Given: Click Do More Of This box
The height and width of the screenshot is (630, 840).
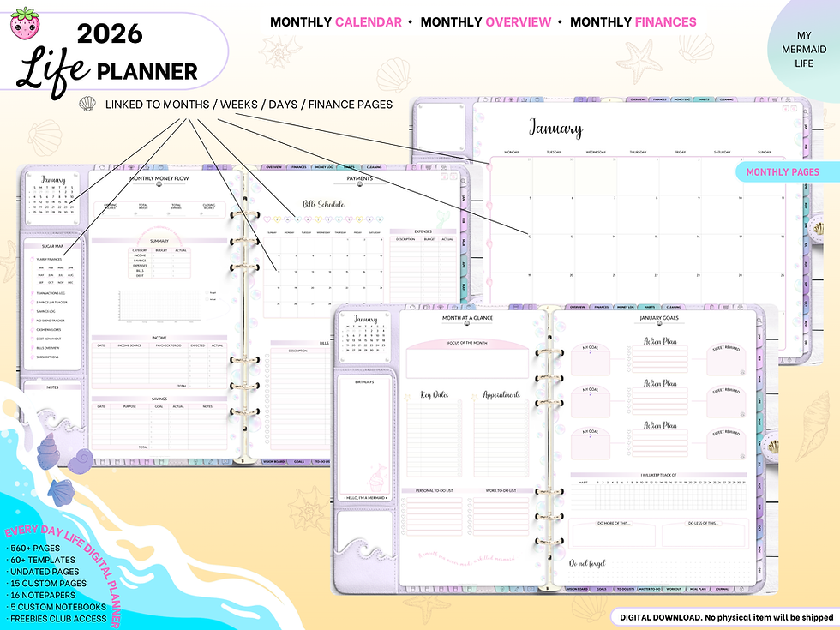Looking at the screenshot, I should 614,536.
